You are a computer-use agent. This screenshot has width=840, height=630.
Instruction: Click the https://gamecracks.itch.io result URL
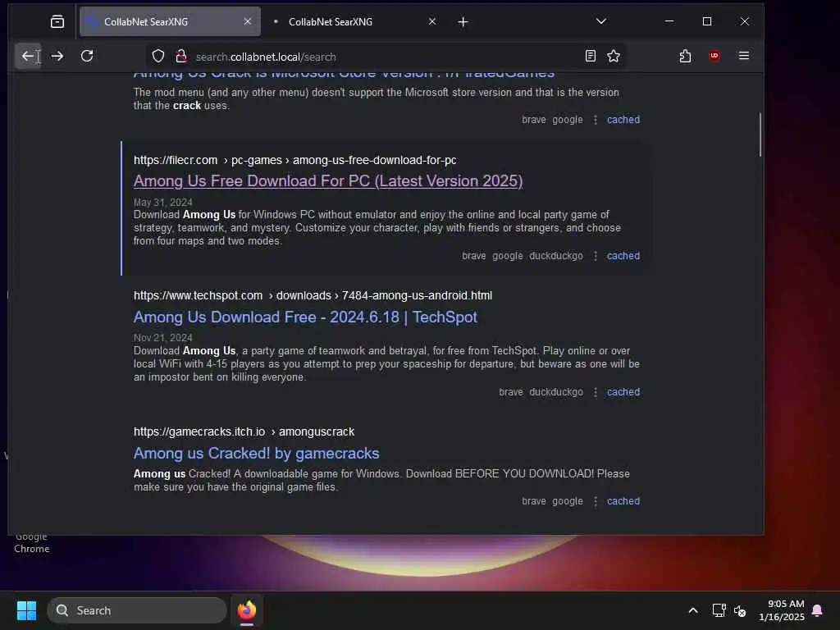click(x=244, y=431)
